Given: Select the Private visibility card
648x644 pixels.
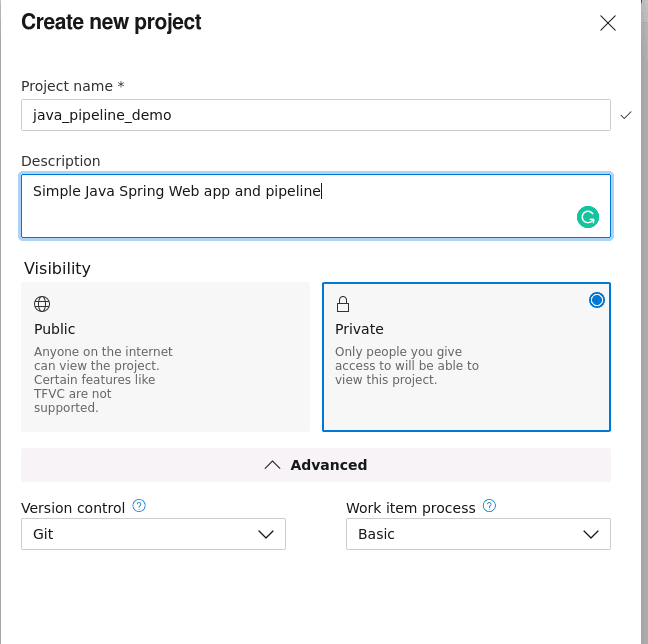Looking at the screenshot, I should tap(466, 357).
